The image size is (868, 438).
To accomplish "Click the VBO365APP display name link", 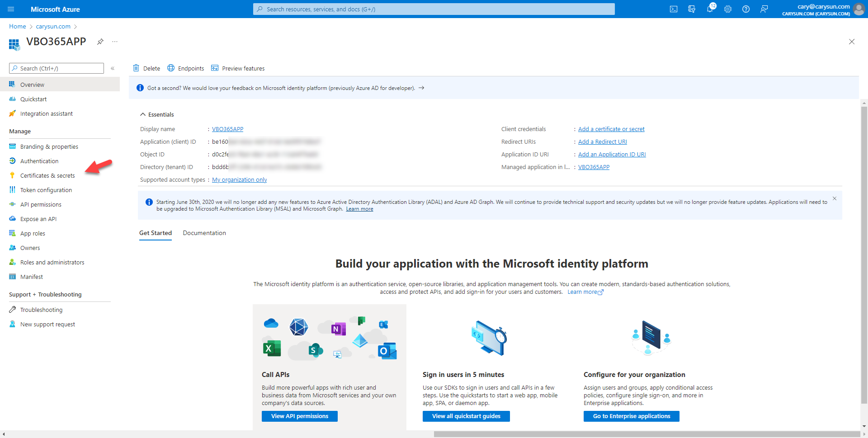I will tap(227, 129).
